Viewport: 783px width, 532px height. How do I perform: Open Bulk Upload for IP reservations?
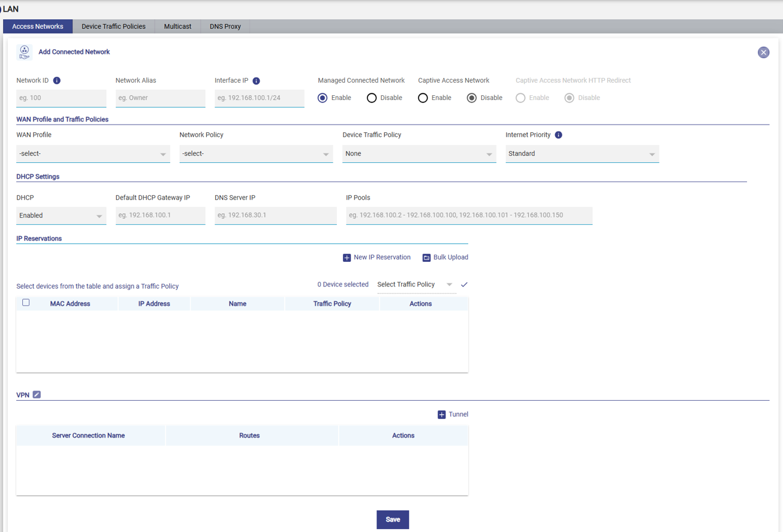pyautogui.click(x=445, y=258)
